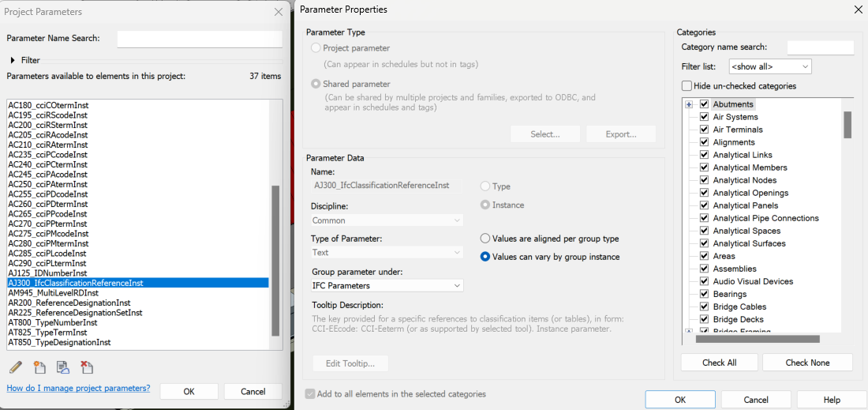Open How do I manage project parameters link

[x=78, y=389]
